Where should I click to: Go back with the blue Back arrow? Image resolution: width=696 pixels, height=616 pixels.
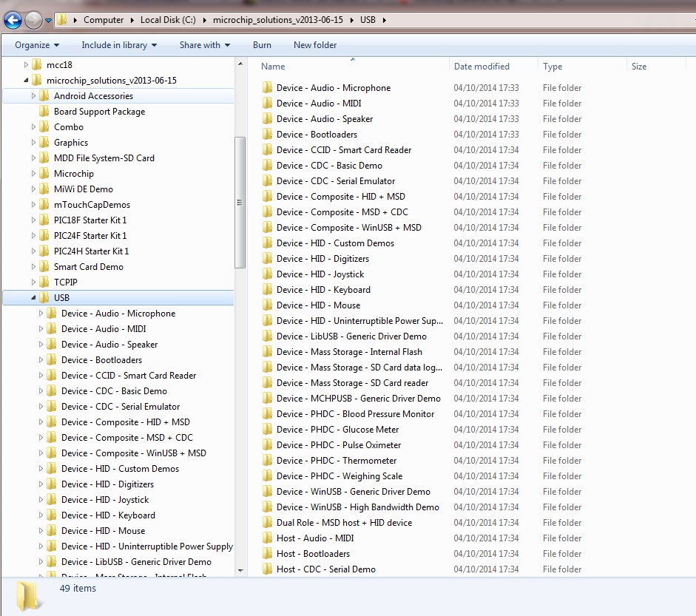[13, 20]
